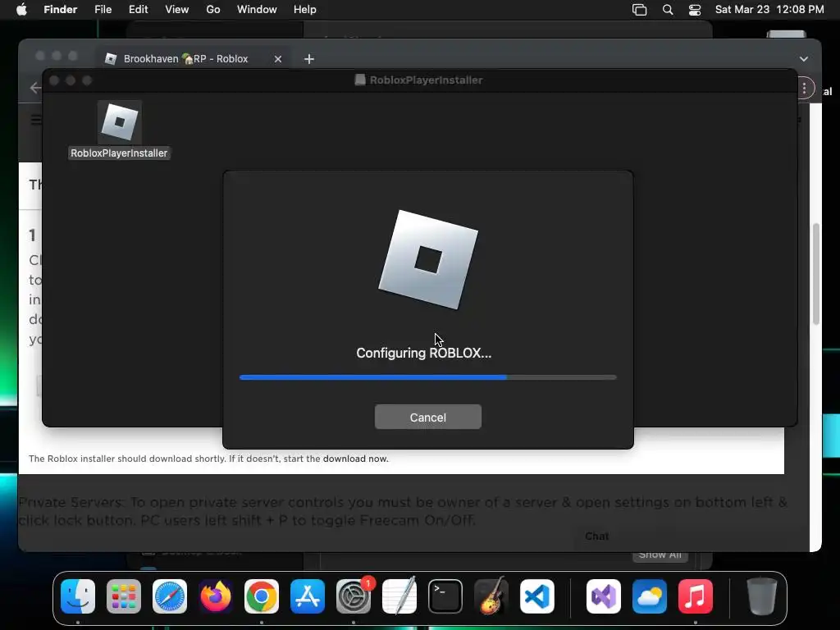This screenshot has height=630, width=840.
Task: Expand the browser tab list chevron
Action: tap(804, 59)
